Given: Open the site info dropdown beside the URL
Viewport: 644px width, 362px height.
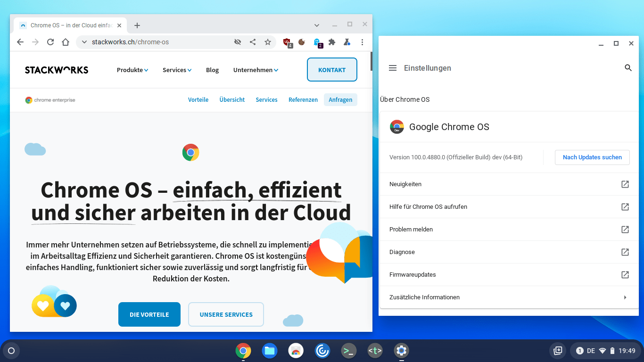Looking at the screenshot, I should tap(84, 42).
